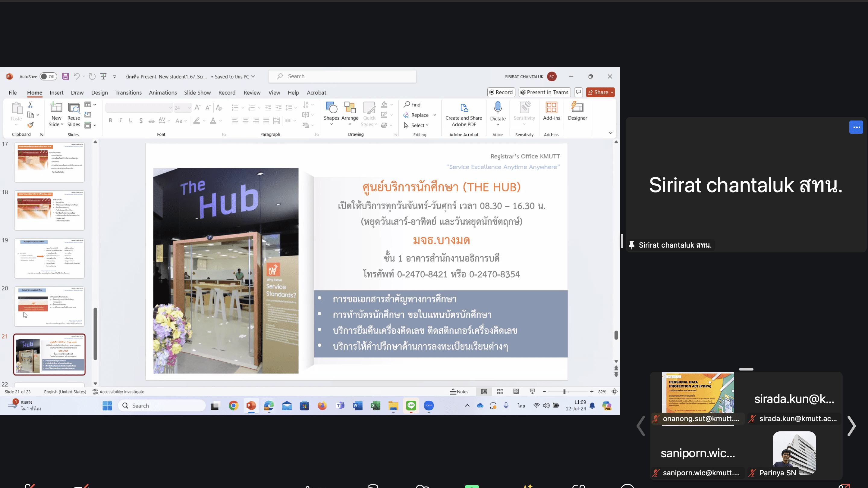Switch to Slide Sorter view icon
868x488 pixels.
click(500, 391)
